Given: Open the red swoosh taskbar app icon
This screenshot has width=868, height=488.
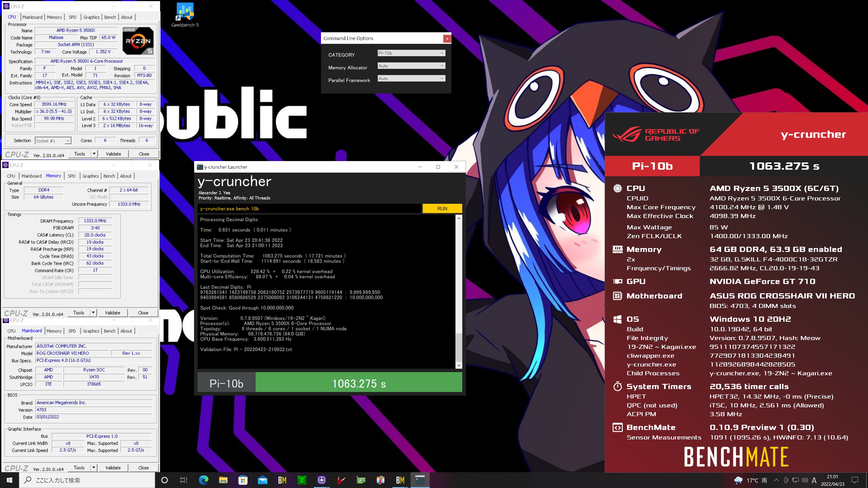Looking at the screenshot, I should click(x=341, y=480).
